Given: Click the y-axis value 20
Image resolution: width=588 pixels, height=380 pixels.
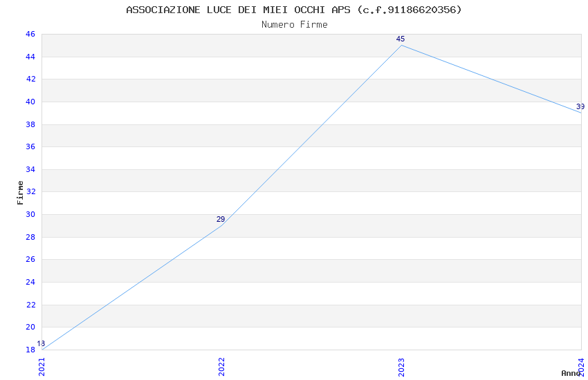Looking at the screenshot, I should pyautogui.click(x=30, y=327).
